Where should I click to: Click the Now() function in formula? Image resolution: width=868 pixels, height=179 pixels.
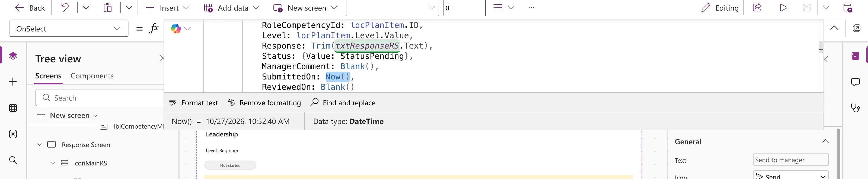click(x=338, y=76)
